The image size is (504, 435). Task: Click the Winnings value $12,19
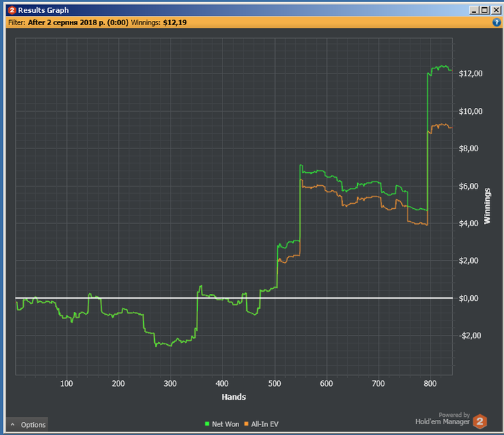point(174,22)
